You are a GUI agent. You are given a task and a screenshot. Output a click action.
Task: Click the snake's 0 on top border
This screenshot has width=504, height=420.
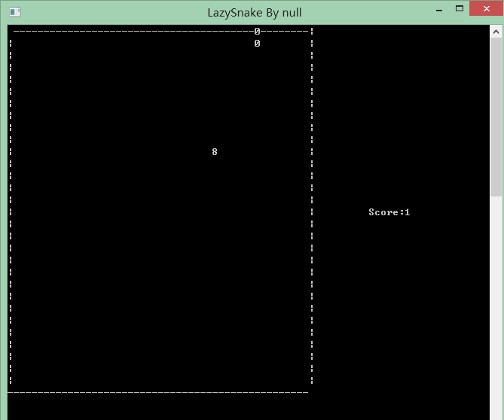coord(257,32)
